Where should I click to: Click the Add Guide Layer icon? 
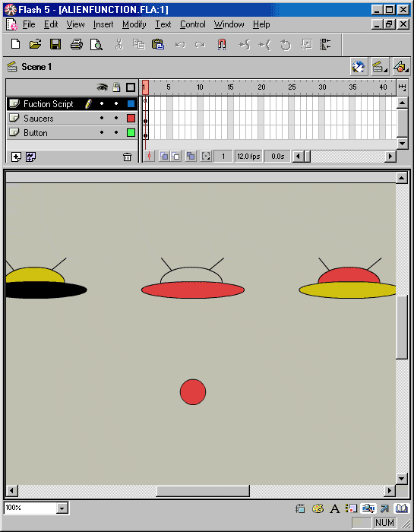[31, 157]
